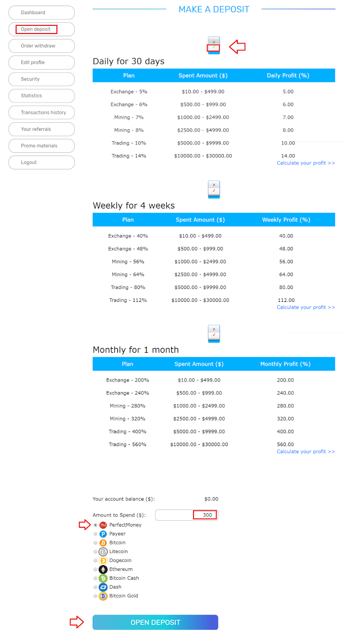Click the Litecoin logo icon
The width and height of the screenshot is (343, 644).
[103, 551]
